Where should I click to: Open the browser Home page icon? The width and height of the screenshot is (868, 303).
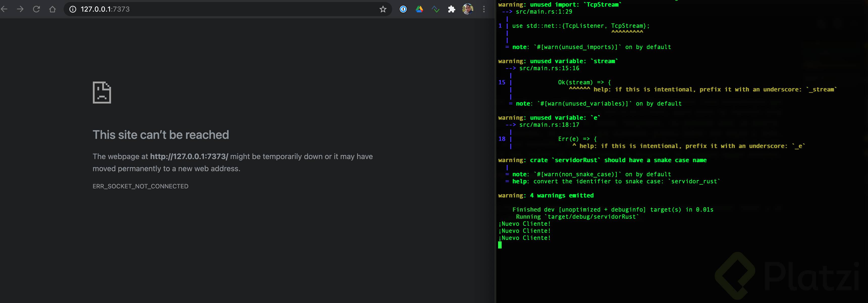coord(52,9)
